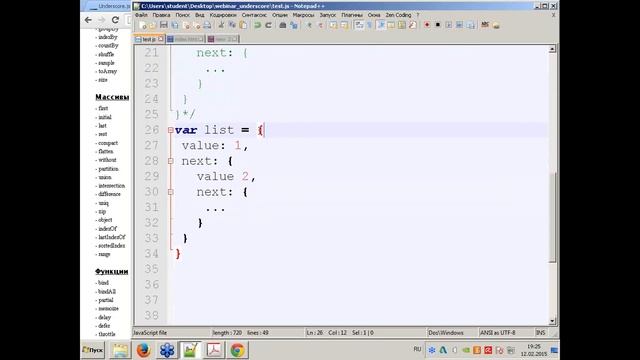Close the test.js tab
Screen dimensions: 640x360
click(x=161, y=39)
